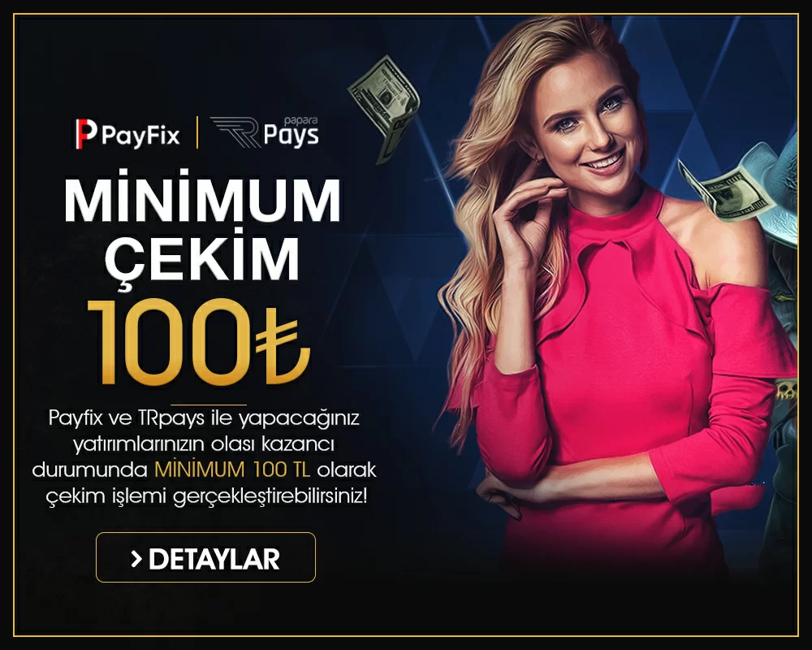Image resolution: width=812 pixels, height=650 pixels.
Task: Click the highlighted MİNİMUM 100 TL text
Action: coord(232,470)
